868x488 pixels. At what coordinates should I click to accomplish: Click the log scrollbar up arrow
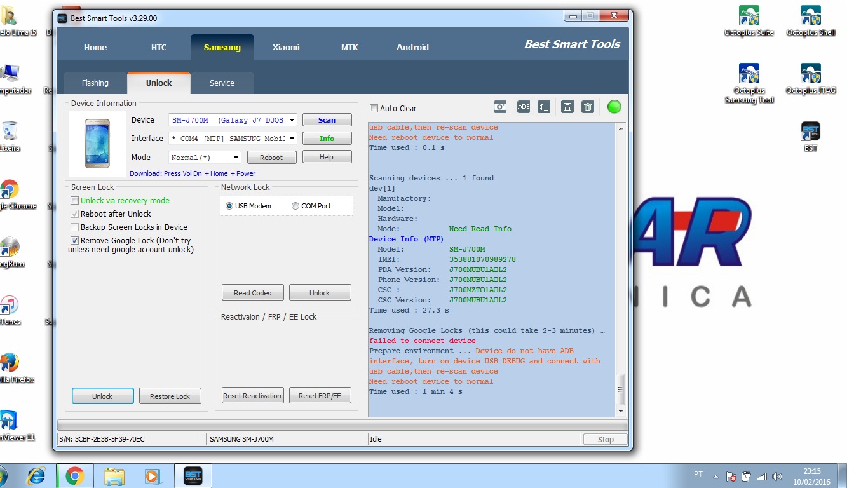pyautogui.click(x=621, y=128)
